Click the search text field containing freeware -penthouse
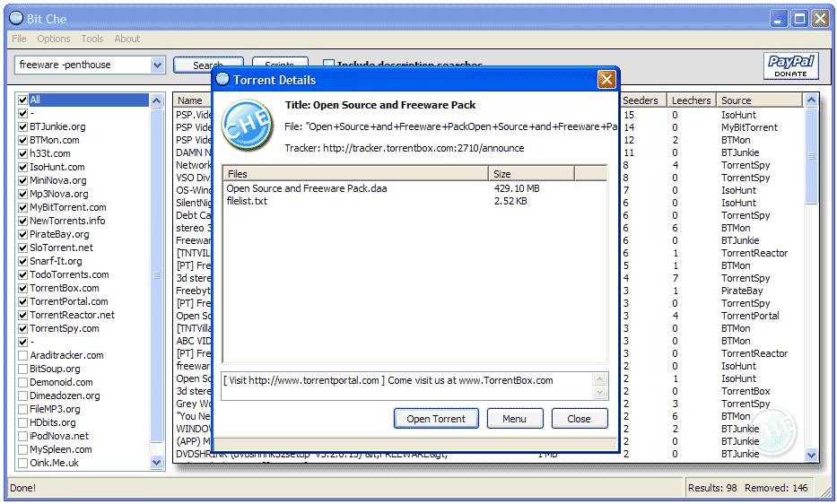The width and height of the screenshot is (837, 504). tap(83, 65)
